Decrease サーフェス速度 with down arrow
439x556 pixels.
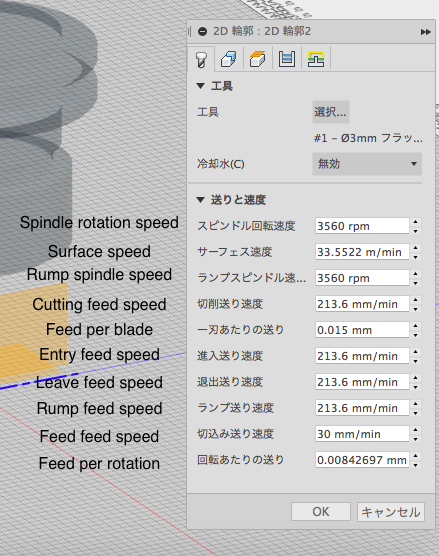pos(415,256)
